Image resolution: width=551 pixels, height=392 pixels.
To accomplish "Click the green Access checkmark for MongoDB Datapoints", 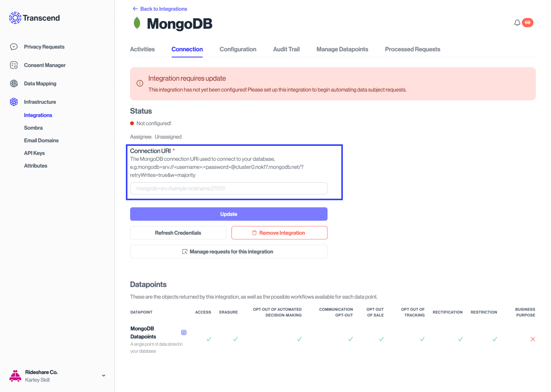I will tap(209, 339).
